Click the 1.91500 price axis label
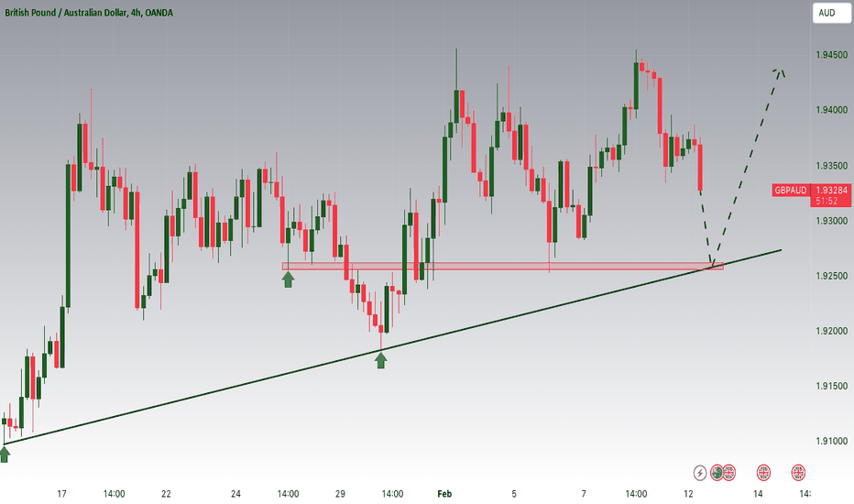854x504 pixels. pyautogui.click(x=831, y=386)
